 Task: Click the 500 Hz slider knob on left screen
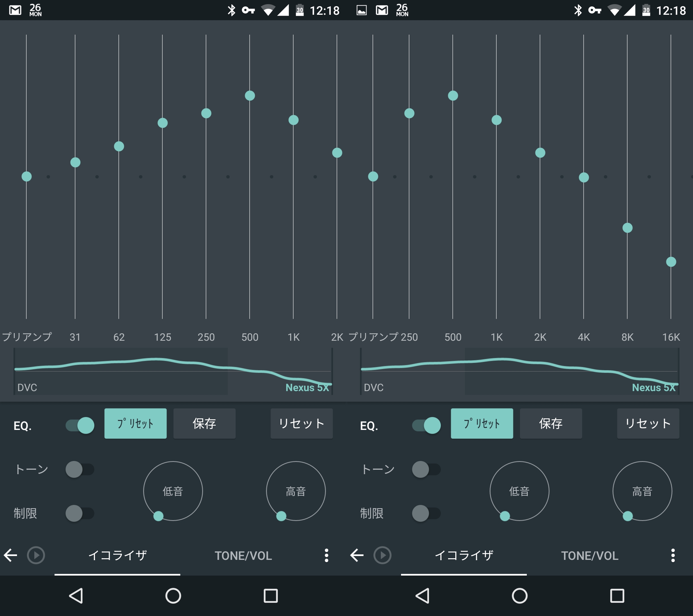pos(250,96)
